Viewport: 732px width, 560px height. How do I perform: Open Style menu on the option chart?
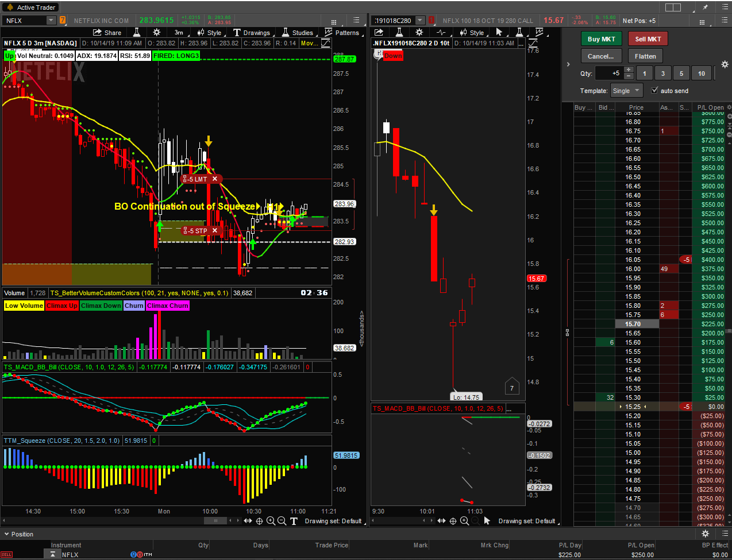(472, 33)
